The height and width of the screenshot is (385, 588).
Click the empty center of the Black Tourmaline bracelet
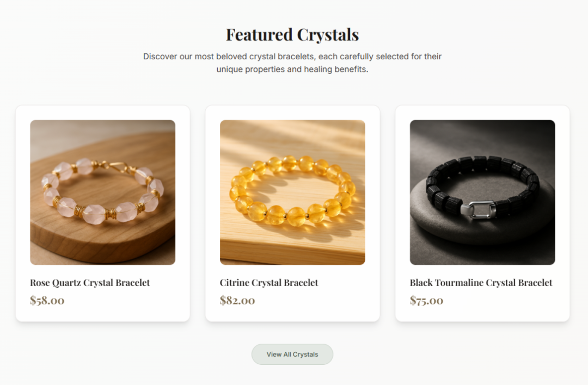point(480,185)
